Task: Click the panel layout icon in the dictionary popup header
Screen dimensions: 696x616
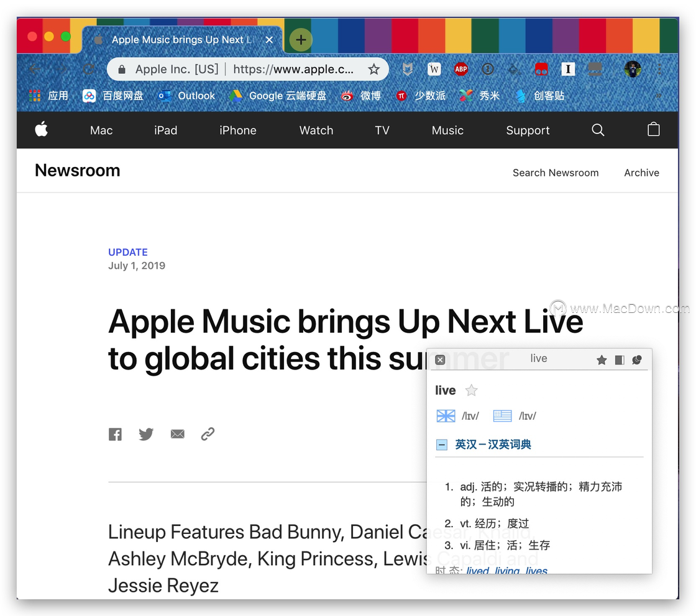Action: (620, 360)
